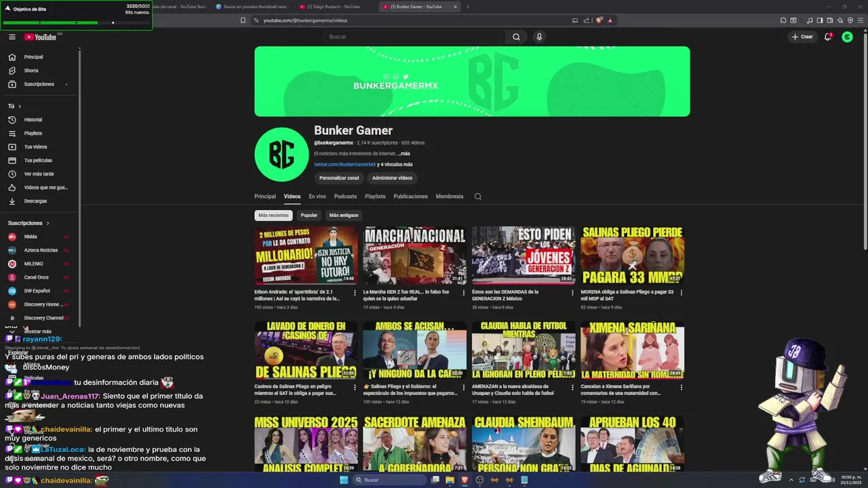The height and width of the screenshot is (488, 868).
Task: Open Shorts in the sidebar
Action: point(39,70)
